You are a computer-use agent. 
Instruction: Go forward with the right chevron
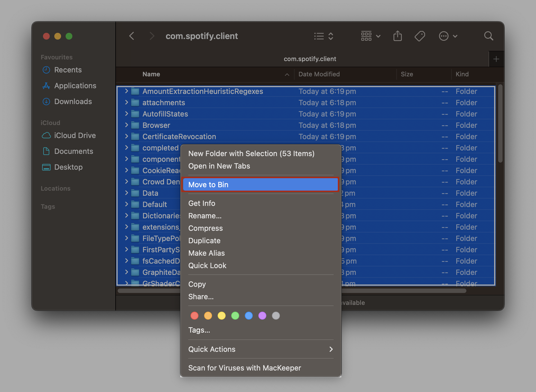point(152,36)
